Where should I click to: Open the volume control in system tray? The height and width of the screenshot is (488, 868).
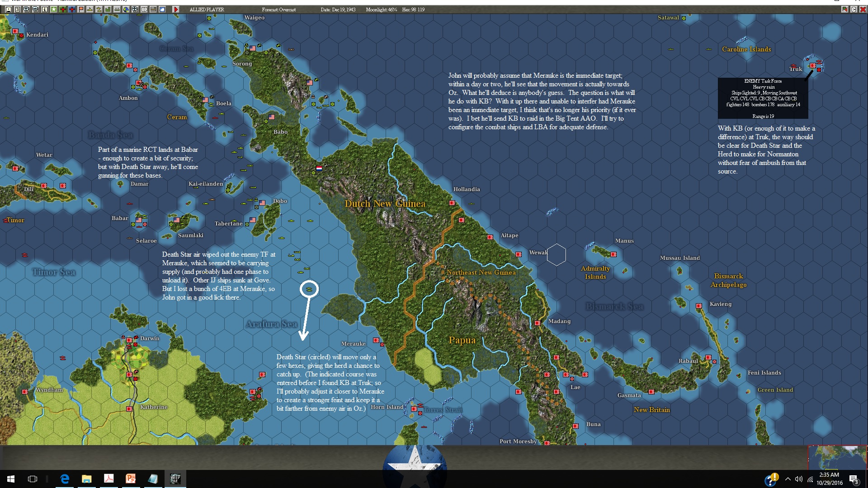pyautogui.click(x=799, y=479)
